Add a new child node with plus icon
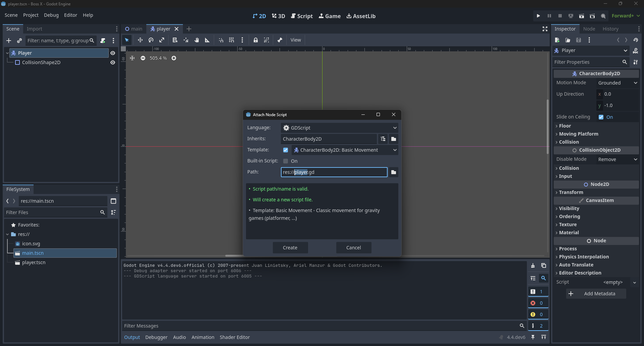This screenshot has width=644, height=346. point(9,41)
